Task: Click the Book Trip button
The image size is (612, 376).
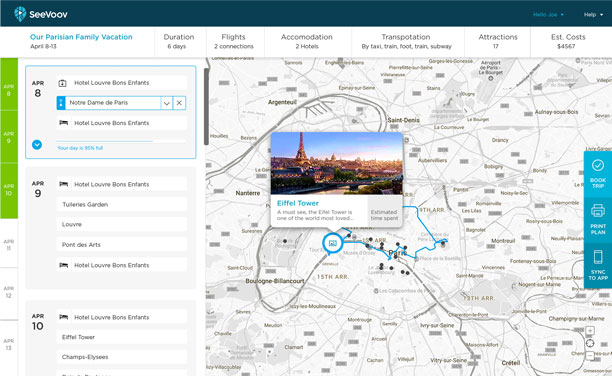Action: coord(598,174)
